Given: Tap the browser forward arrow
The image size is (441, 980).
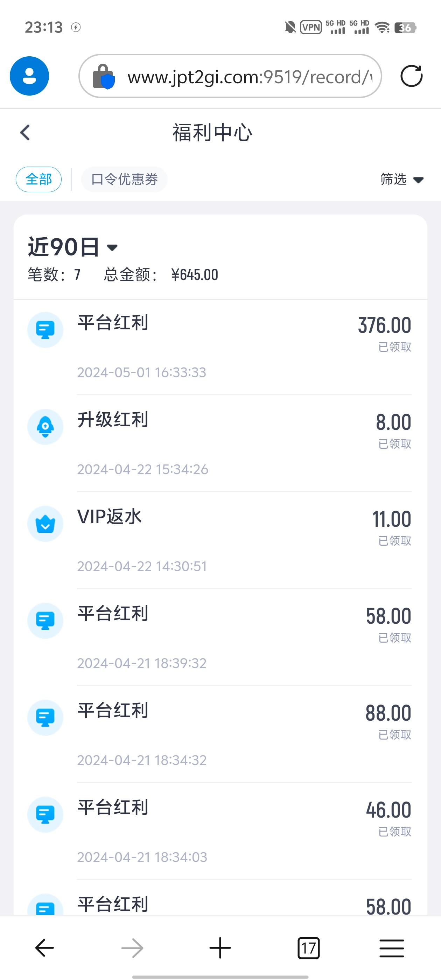Looking at the screenshot, I should tap(132, 948).
